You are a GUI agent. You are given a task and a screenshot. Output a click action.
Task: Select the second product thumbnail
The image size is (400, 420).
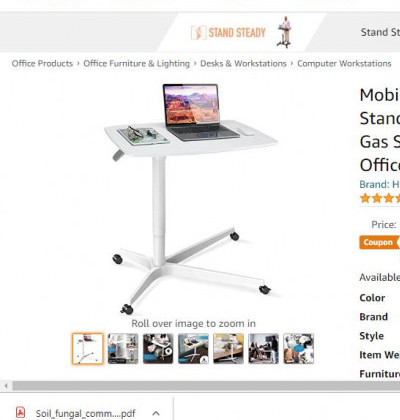(x=123, y=349)
